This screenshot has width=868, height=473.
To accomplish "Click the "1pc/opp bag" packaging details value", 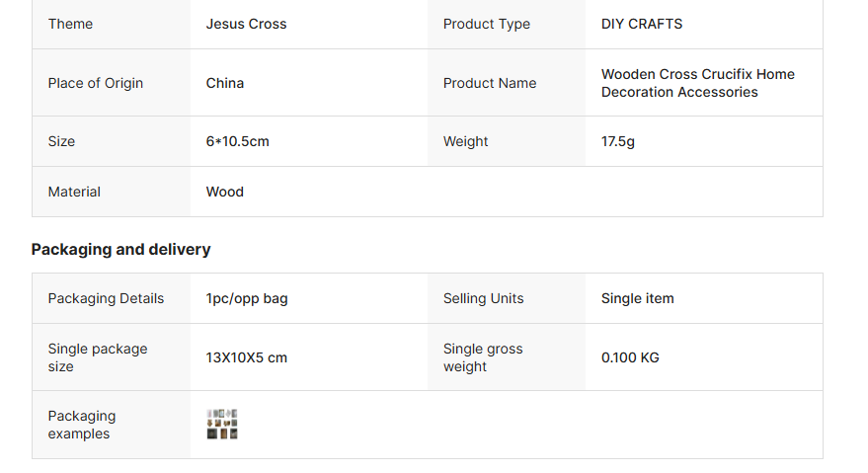I will point(247,298).
